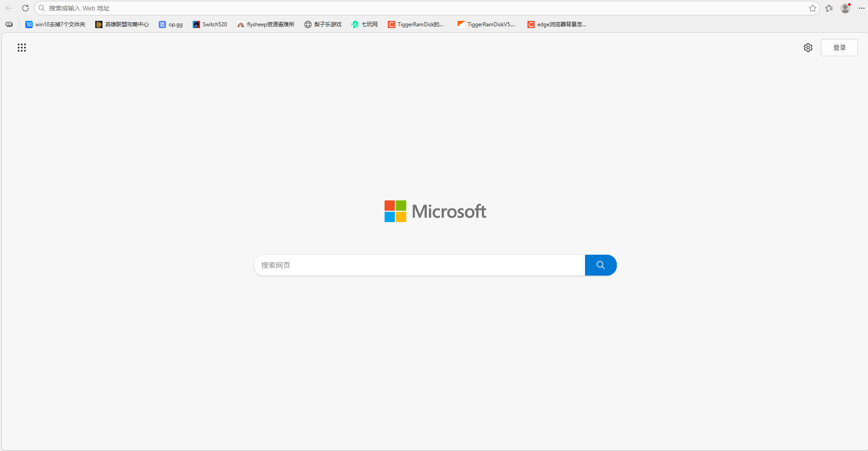Image resolution: width=868 pixels, height=451 pixels.
Task: Add page to favorites star icon
Action: point(813,8)
